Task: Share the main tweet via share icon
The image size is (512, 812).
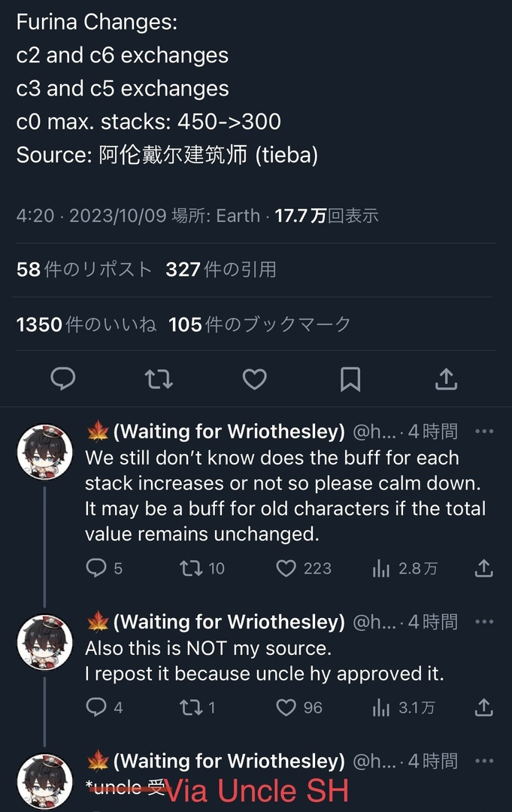Action: [447, 379]
